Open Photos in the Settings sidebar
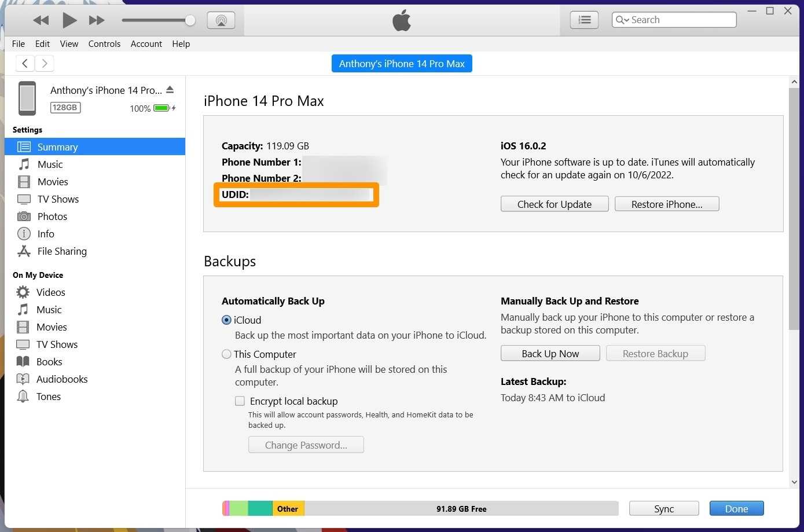The height and width of the screenshot is (532, 804). pos(52,217)
